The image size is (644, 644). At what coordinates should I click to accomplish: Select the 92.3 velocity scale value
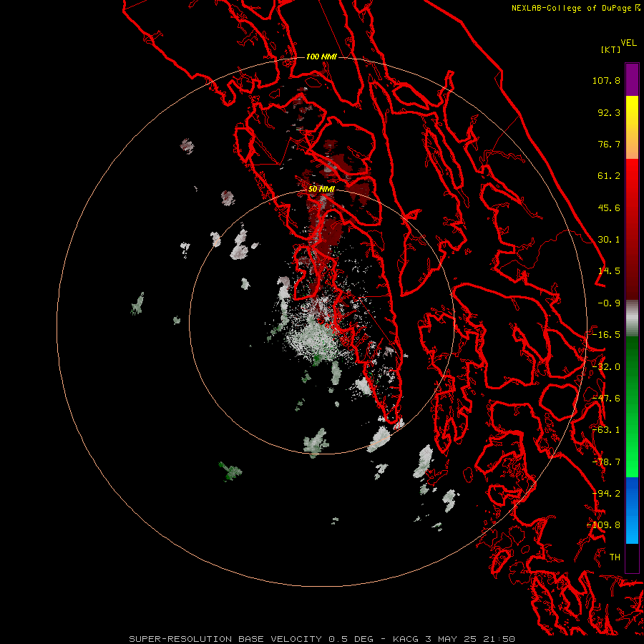click(x=609, y=112)
